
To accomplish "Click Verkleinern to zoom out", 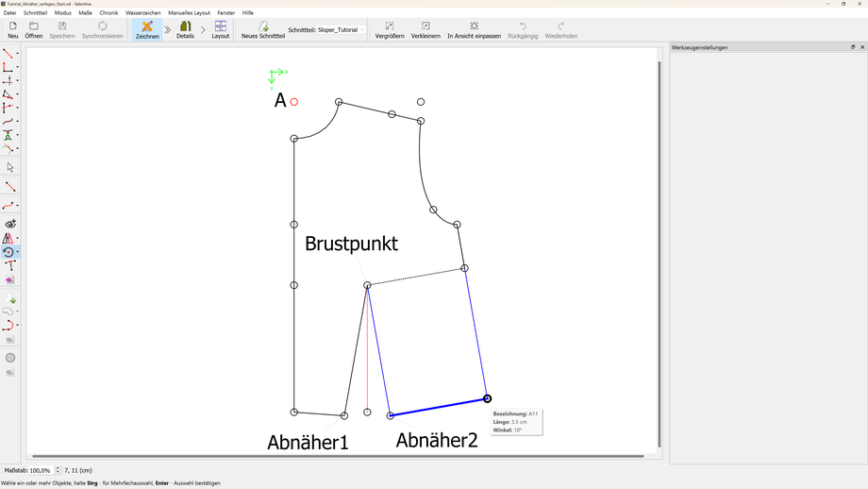I will pyautogui.click(x=426, y=30).
